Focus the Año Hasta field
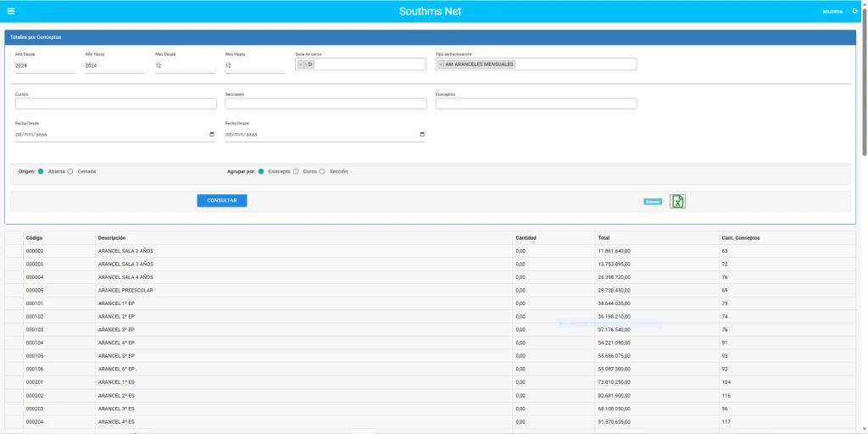 [115, 66]
